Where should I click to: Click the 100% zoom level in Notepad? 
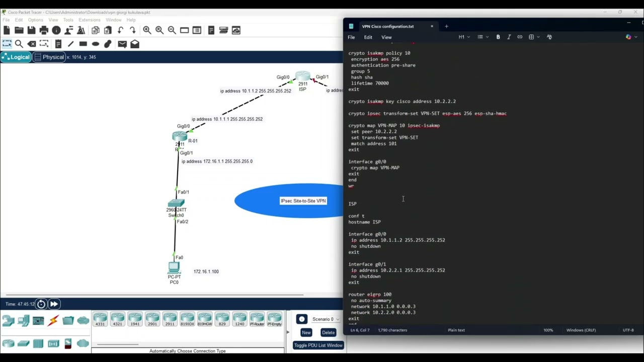[548, 330]
